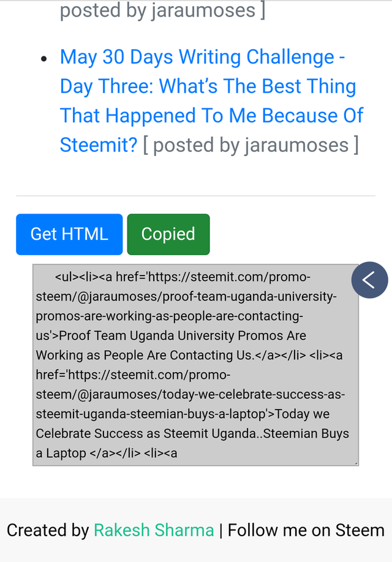The height and width of the screenshot is (562, 392).
Task: Click the horizontal divider above Get HTML
Action: point(195,196)
